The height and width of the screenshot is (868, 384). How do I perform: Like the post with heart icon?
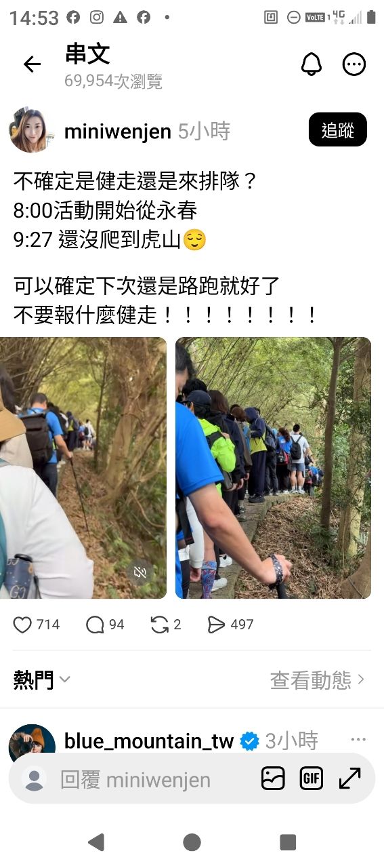pos(22,625)
